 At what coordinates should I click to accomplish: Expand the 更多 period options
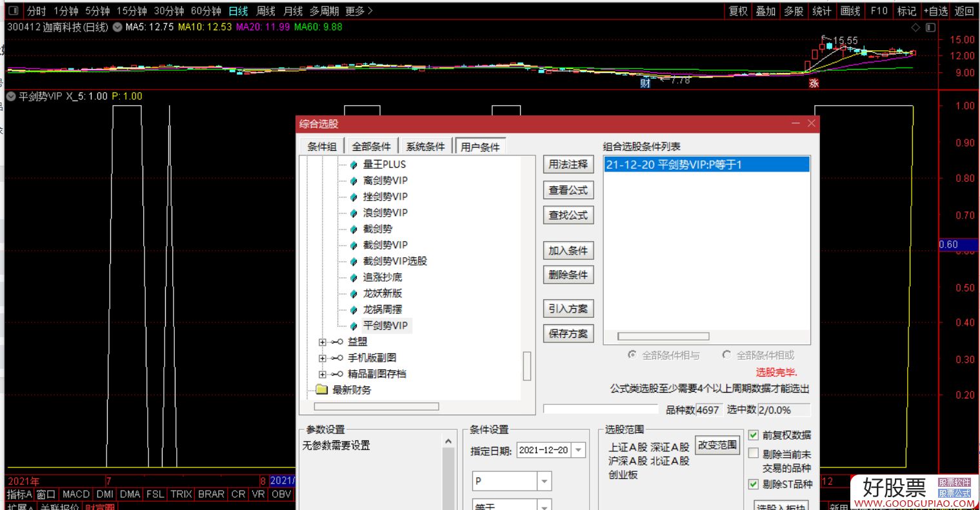click(x=359, y=11)
